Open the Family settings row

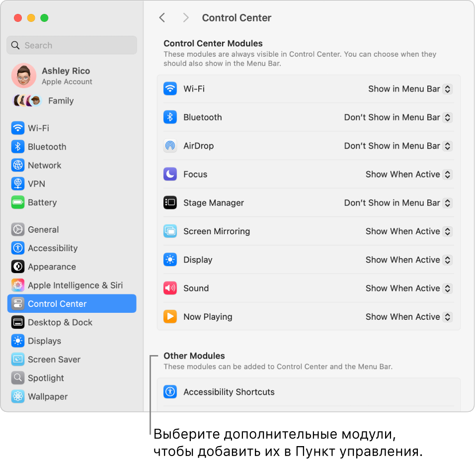(72, 100)
